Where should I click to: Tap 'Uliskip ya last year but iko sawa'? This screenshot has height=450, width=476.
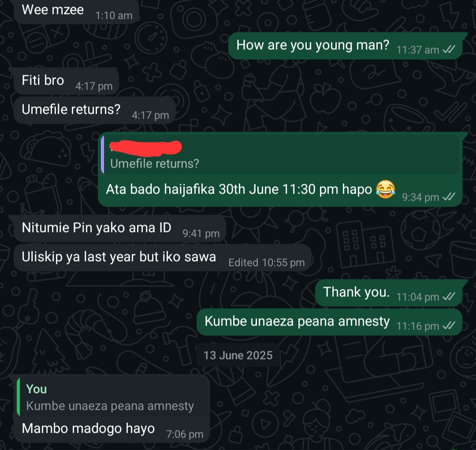(x=119, y=257)
